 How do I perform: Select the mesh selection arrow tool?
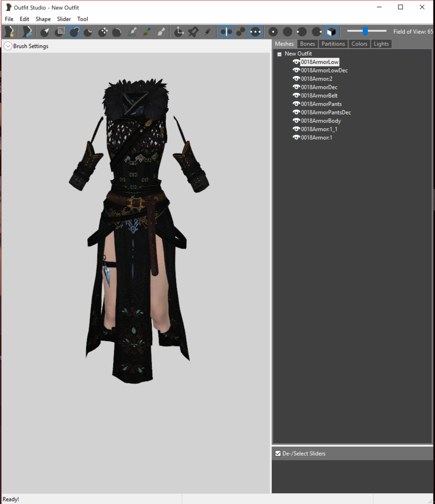coord(45,32)
